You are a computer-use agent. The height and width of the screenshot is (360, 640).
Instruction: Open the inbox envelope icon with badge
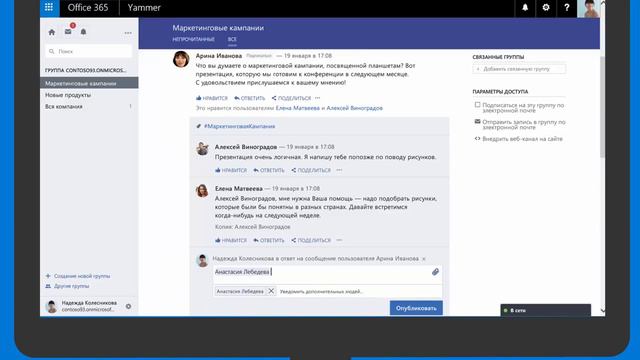click(x=68, y=31)
